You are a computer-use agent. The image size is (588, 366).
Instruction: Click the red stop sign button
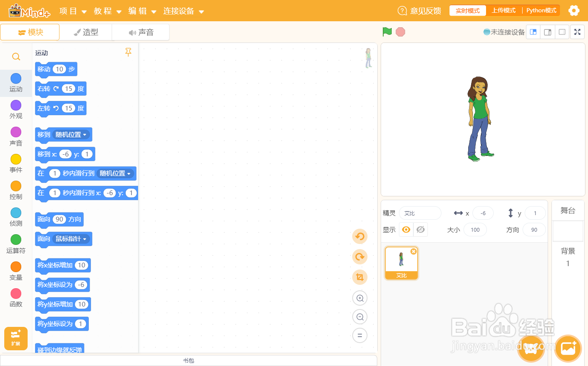(400, 32)
